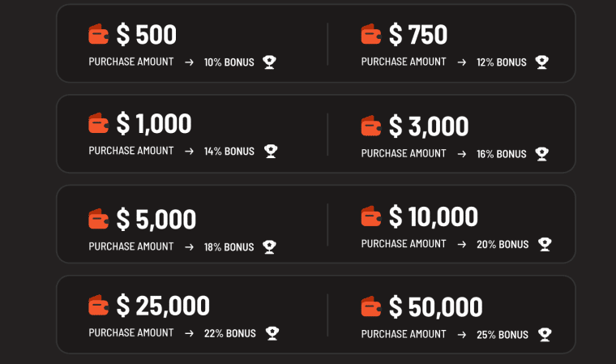616x364 pixels.
Task: Click the trophy icon after 25% BONUS
Action: point(545,335)
